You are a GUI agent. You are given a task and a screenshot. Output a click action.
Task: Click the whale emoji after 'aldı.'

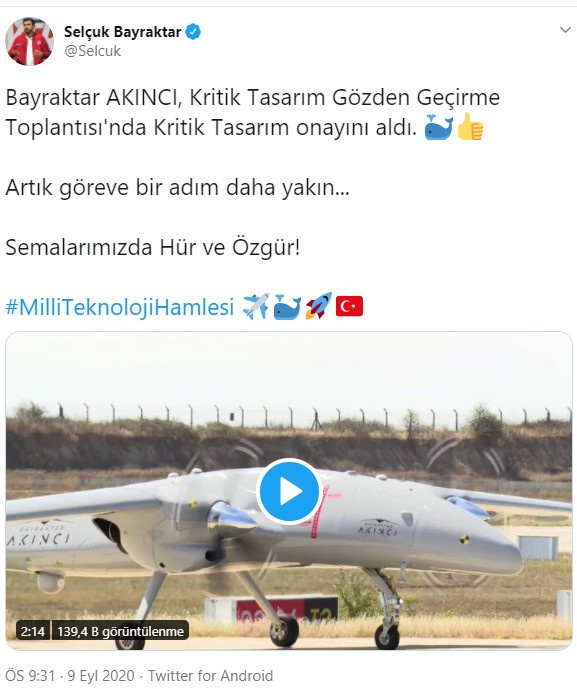[438, 127]
